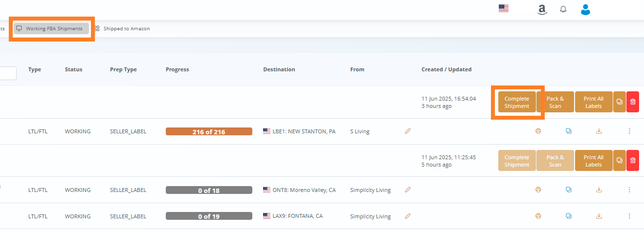Click the US flag marketplace selector
The height and width of the screenshot is (232, 644).
[503, 8]
